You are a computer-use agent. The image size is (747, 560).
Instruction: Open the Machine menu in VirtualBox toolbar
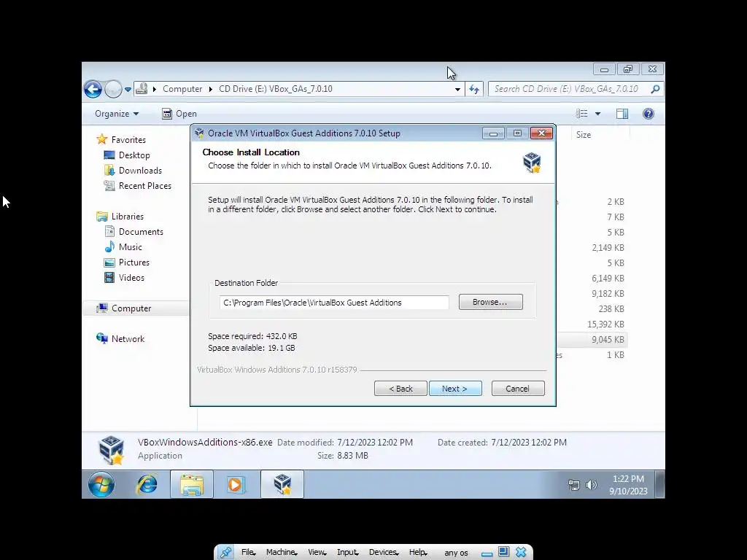(281, 553)
